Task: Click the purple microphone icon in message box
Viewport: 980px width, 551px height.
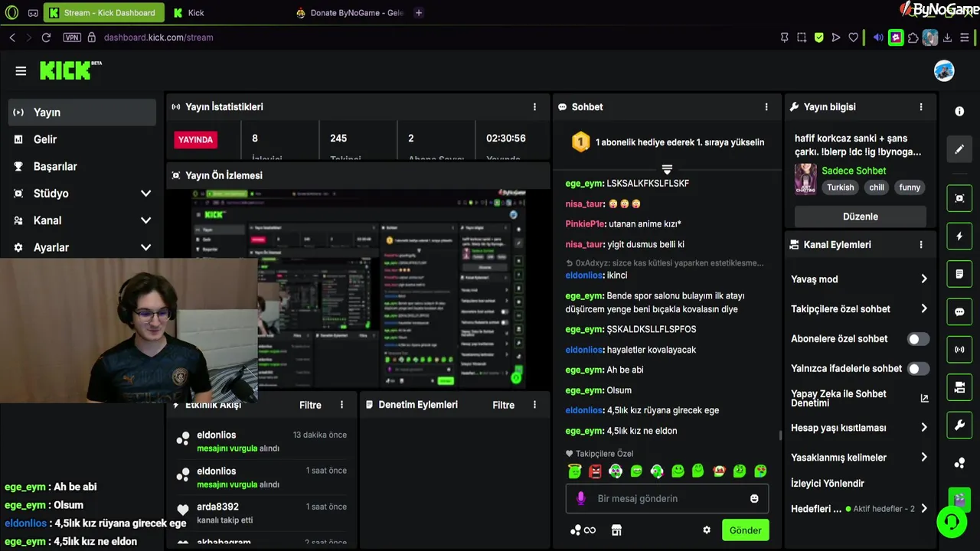Action: 580,498
